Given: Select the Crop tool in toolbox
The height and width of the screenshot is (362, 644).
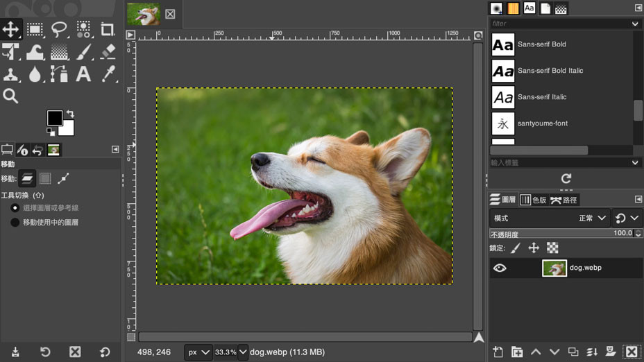Looking at the screenshot, I should point(107,29).
